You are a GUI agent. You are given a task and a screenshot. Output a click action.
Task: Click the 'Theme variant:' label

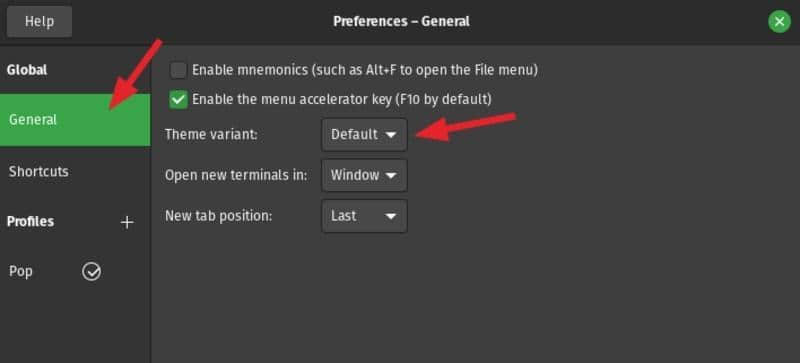211,135
